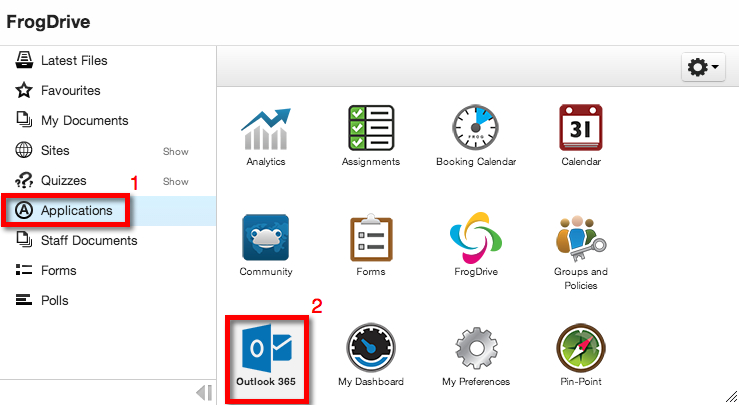Screen dimensions: 739x405
Task: Click the FrogDrive window title
Action: (x=48, y=22)
